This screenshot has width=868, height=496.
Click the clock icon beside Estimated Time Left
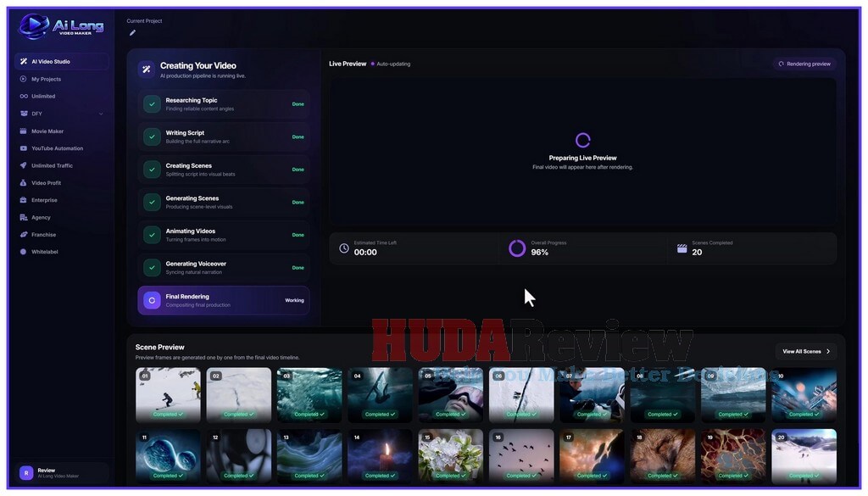point(344,248)
